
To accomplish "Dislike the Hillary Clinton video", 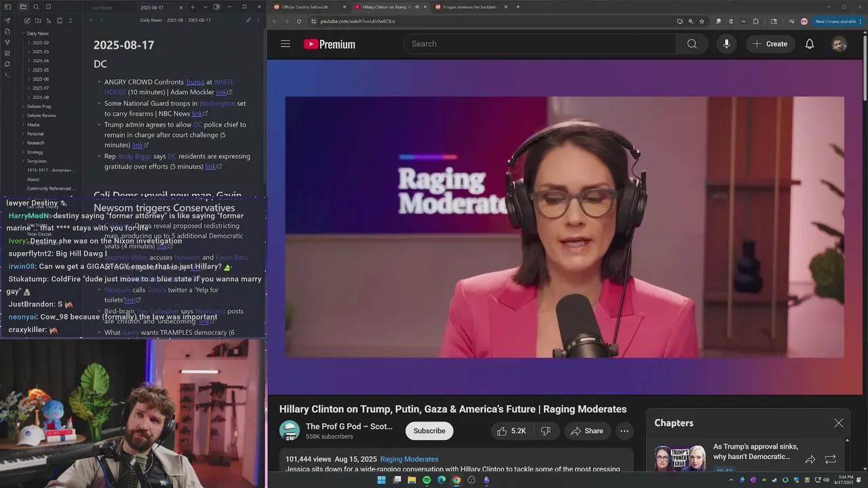I will click(545, 431).
